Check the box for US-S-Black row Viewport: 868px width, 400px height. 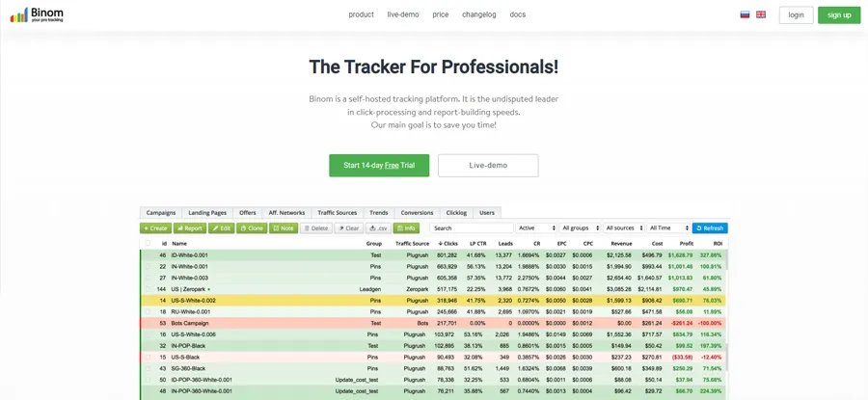click(x=149, y=357)
